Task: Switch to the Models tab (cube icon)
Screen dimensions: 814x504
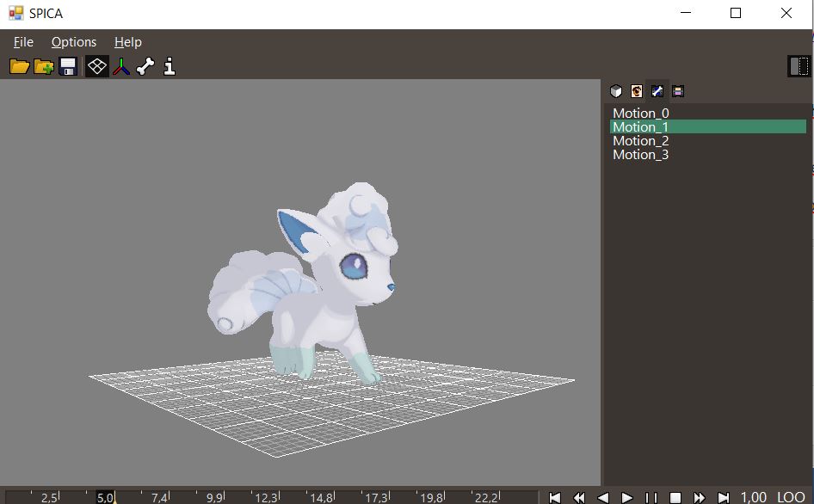Action: 616,91
